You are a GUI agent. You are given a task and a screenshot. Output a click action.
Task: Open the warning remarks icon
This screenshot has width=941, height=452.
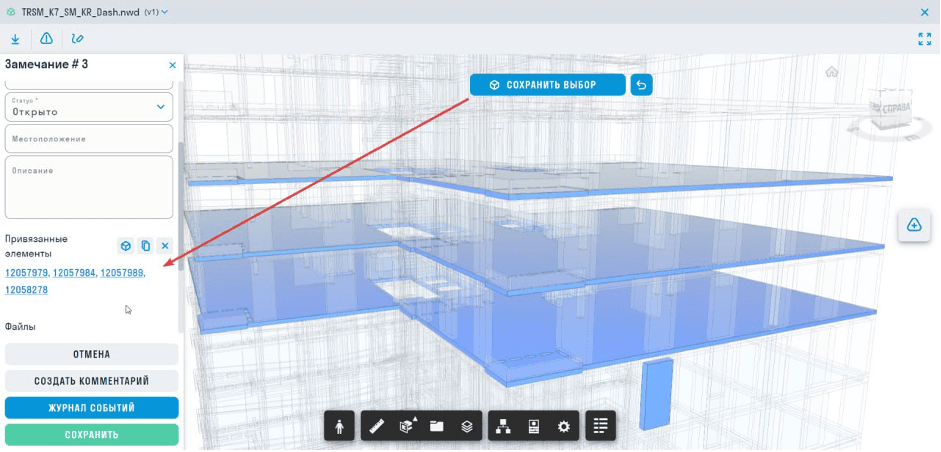point(46,39)
